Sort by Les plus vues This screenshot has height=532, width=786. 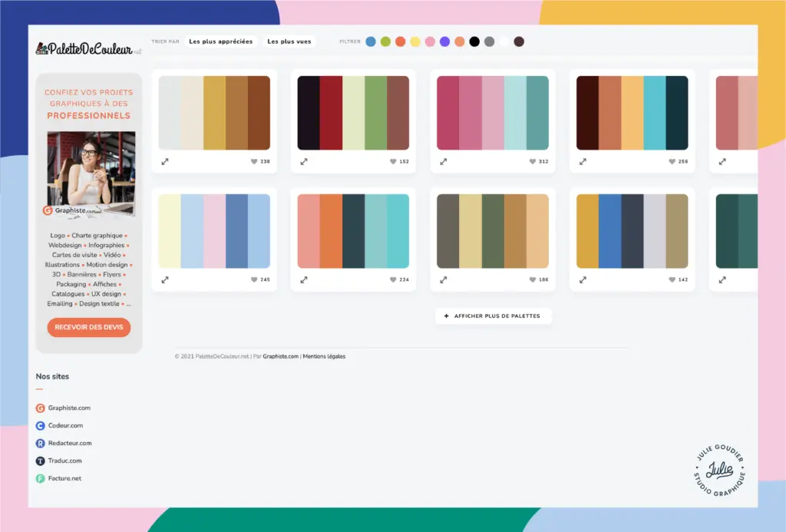coord(289,41)
